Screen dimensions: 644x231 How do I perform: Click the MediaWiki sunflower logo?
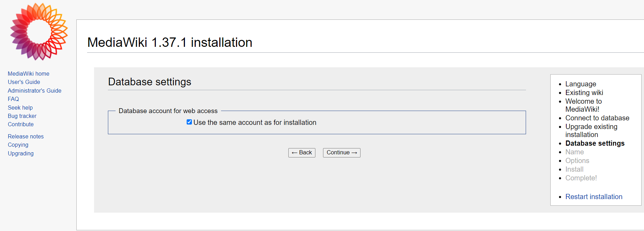pyautogui.click(x=39, y=32)
